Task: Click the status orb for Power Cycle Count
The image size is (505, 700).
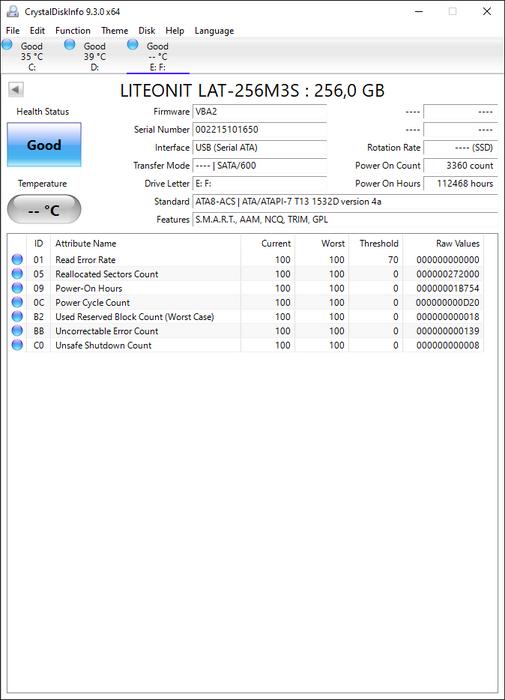Action: coord(17,302)
